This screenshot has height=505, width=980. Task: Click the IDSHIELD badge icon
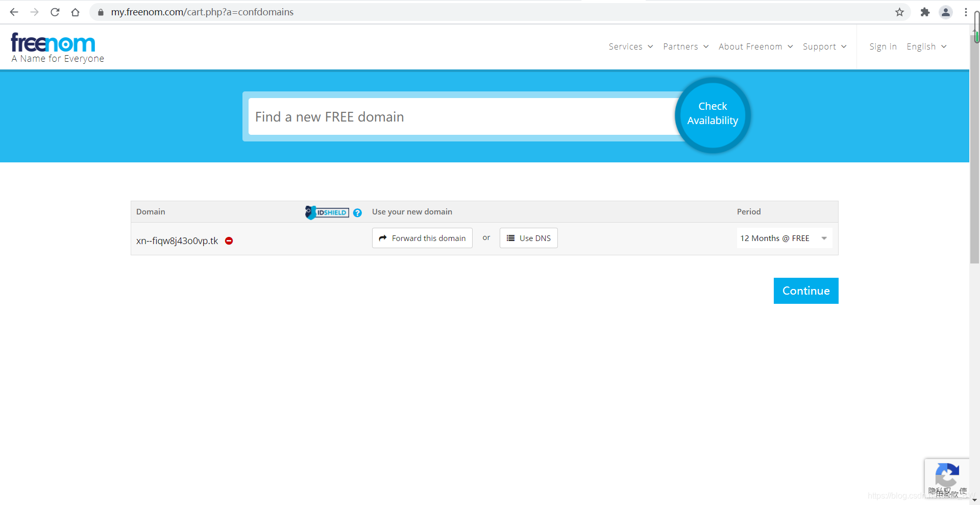coord(327,212)
